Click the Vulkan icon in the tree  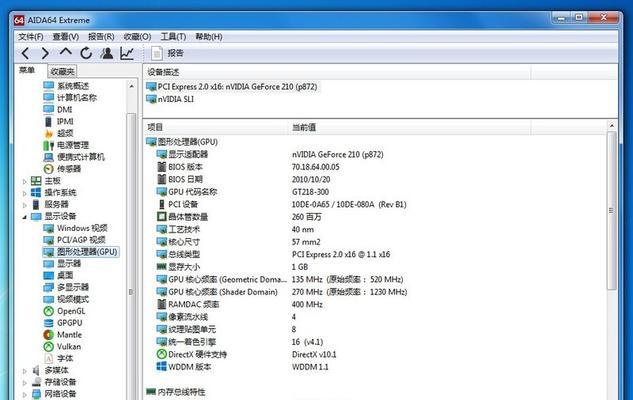point(48,346)
